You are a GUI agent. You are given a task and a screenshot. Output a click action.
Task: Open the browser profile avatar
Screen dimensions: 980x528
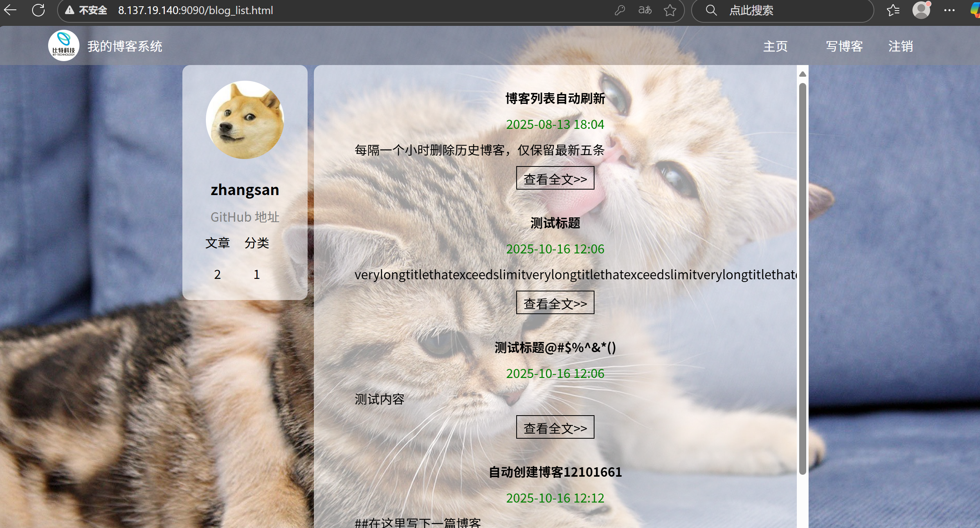921,10
